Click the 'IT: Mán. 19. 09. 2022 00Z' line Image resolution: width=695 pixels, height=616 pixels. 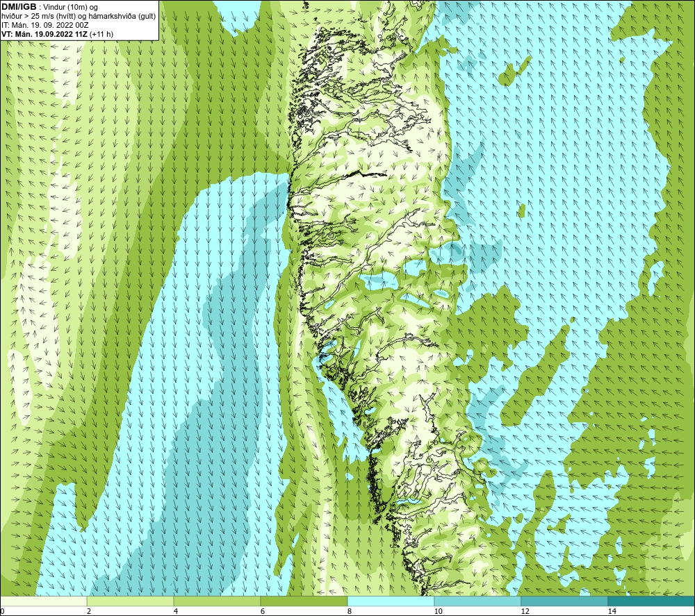pos(44,25)
